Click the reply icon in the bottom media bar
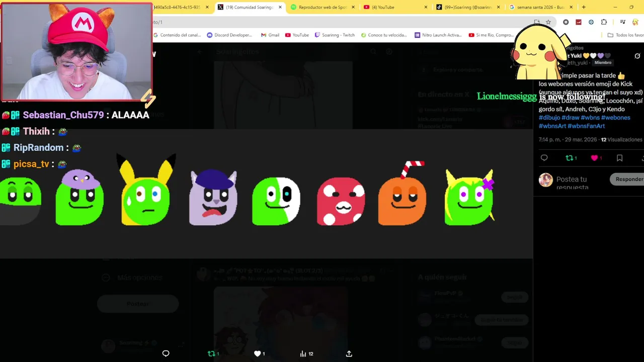Viewport: 644px width, 362px height. (x=166, y=353)
